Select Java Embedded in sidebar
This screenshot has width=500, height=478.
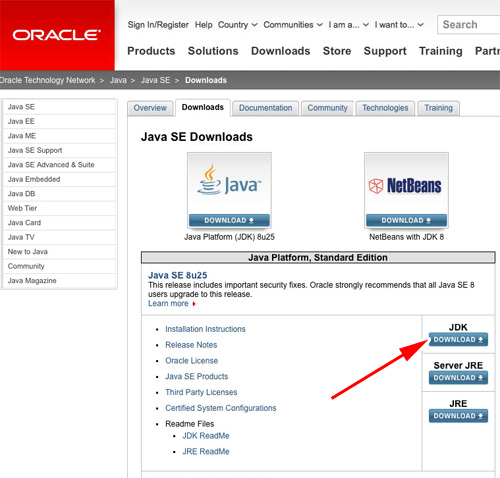coord(59,179)
